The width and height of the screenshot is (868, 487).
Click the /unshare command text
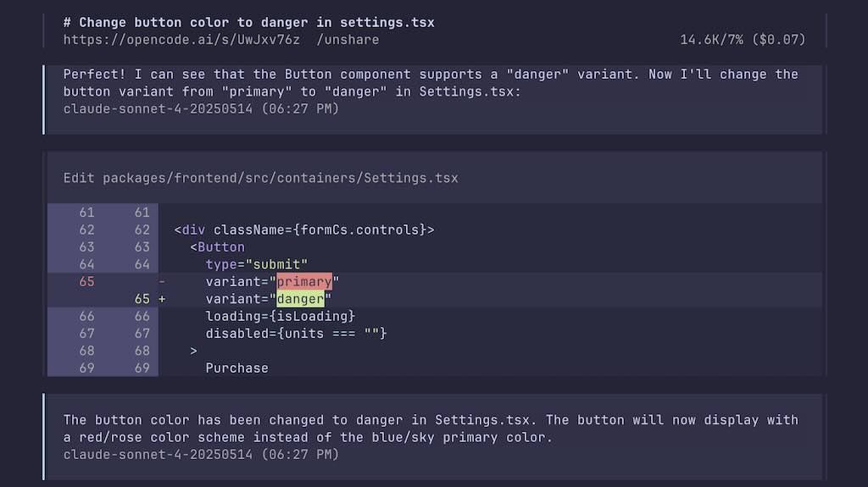click(x=348, y=40)
